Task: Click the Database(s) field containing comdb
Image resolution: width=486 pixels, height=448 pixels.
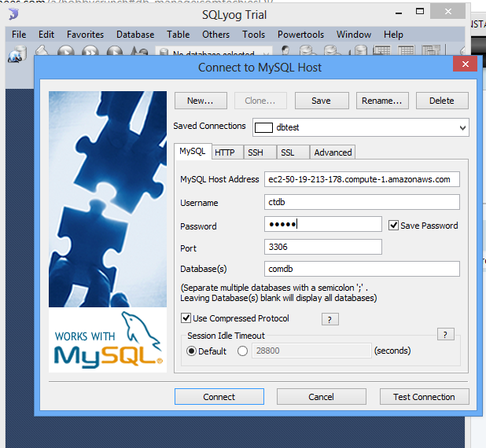Action: pos(362,269)
